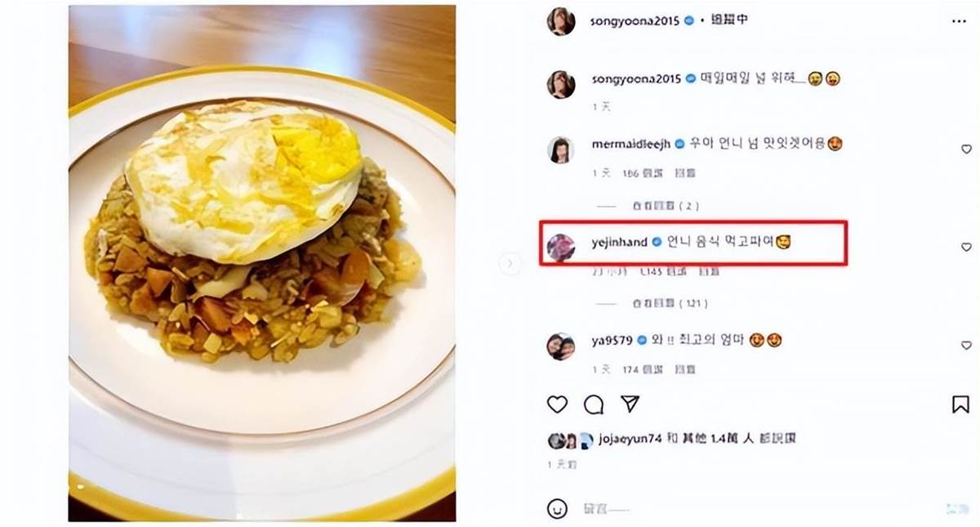Share post with paper plane icon

[x=630, y=404]
